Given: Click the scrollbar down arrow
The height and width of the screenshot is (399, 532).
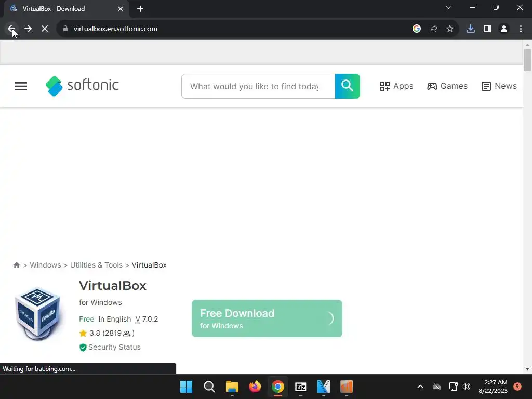Looking at the screenshot, I should click(x=527, y=369).
